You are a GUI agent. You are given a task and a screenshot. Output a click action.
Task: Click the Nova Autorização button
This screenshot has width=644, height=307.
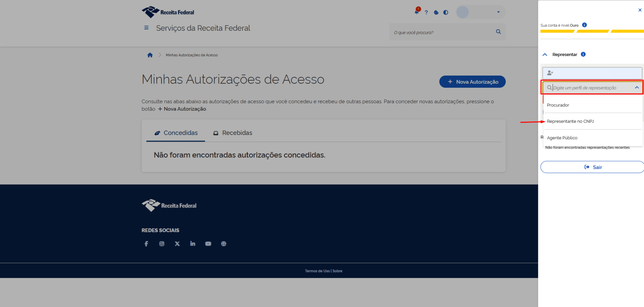pyautogui.click(x=472, y=82)
